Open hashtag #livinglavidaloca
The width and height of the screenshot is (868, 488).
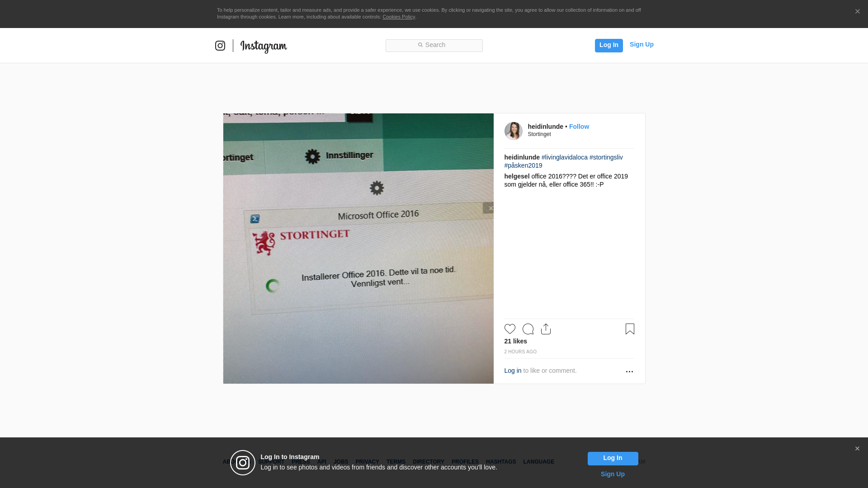tap(564, 157)
